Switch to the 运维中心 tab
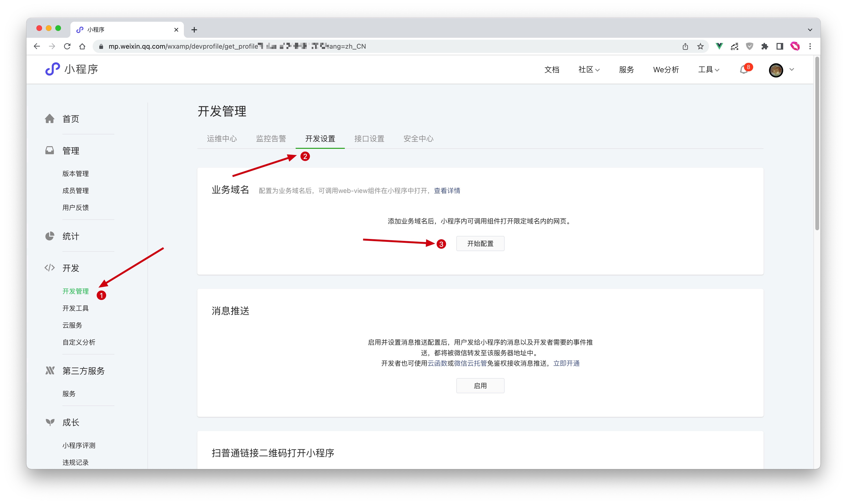The height and width of the screenshot is (504, 847). (221, 139)
